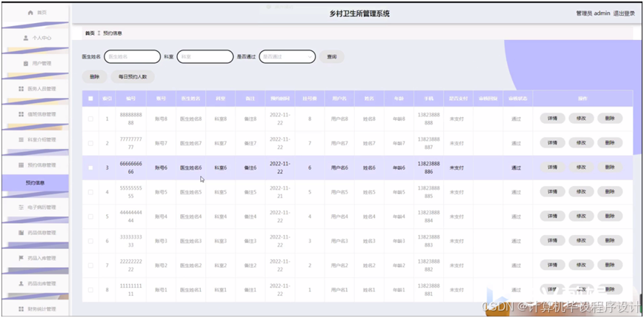The width and height of the screenshot is (644, 318).
Task: Click the 科室 input field
Action: (205, 56)
